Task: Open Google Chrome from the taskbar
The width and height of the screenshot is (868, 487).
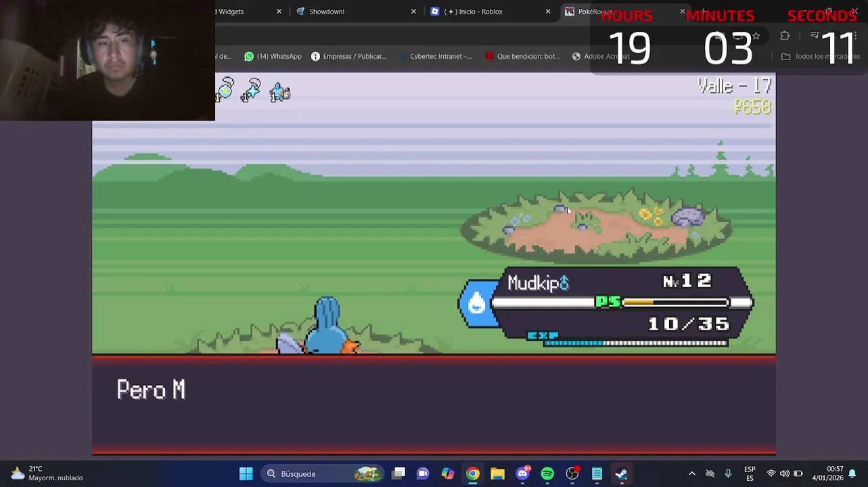Action: tap(473, 473)
